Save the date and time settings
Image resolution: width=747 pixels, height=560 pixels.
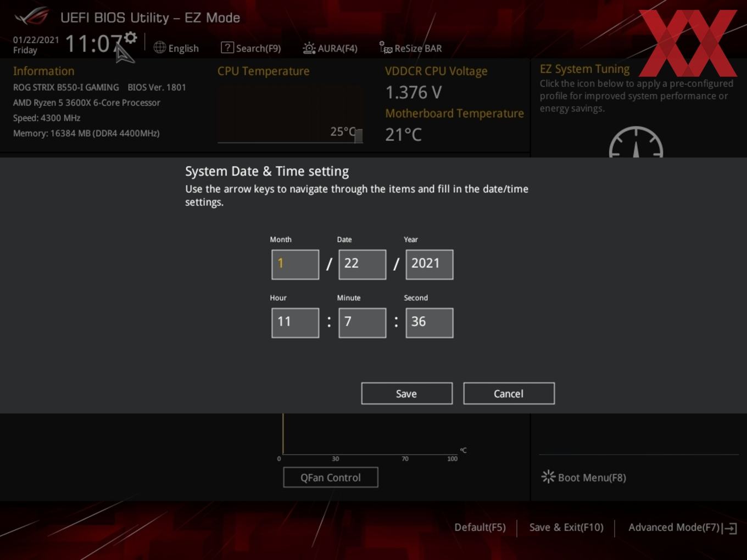coord(407,394)
